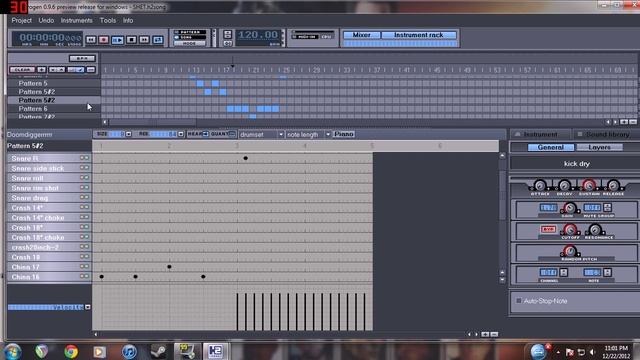Click the Piano editor button
This screenshot has width=640, height=360.
click(x=344, y=134)
